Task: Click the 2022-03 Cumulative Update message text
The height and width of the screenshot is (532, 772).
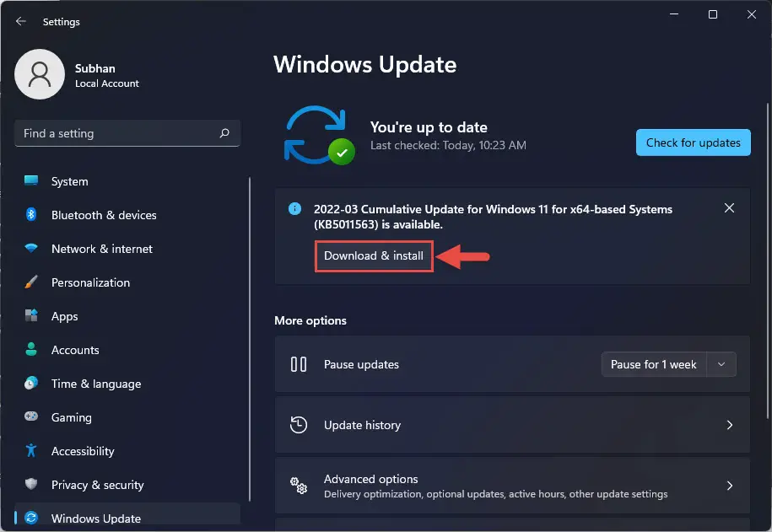Action: tap(493, 217)
